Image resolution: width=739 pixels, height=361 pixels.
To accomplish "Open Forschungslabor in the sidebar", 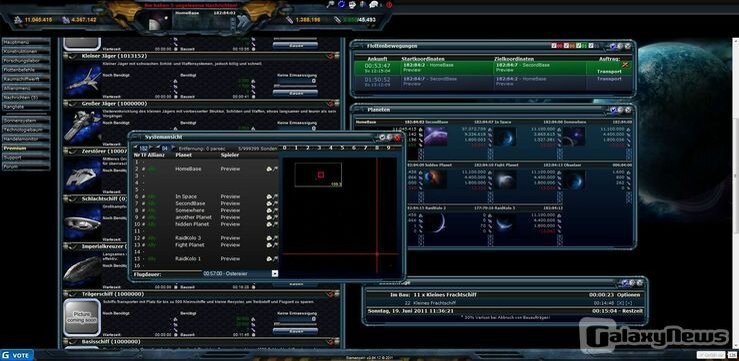I will click(x=26, y=60).
